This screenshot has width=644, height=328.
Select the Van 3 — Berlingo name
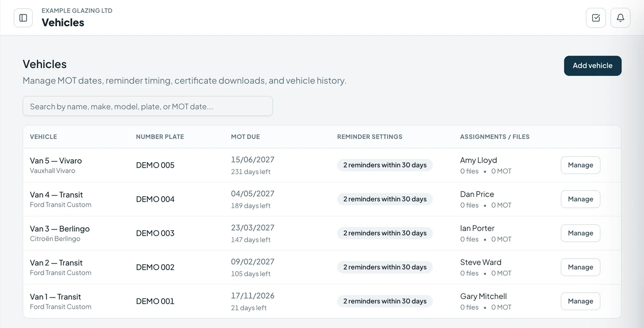pyautogui.click(x=60, y=229)
